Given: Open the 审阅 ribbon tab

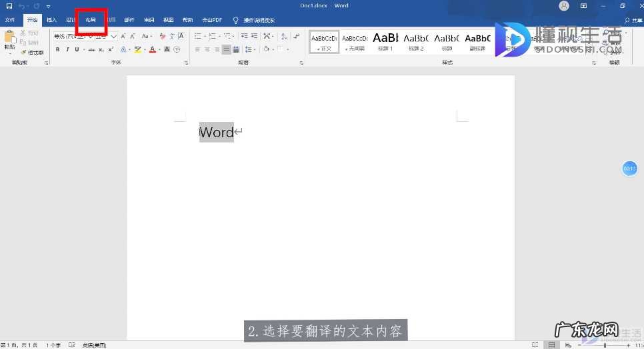Looking at the screenshot, I should pos(149,20).
